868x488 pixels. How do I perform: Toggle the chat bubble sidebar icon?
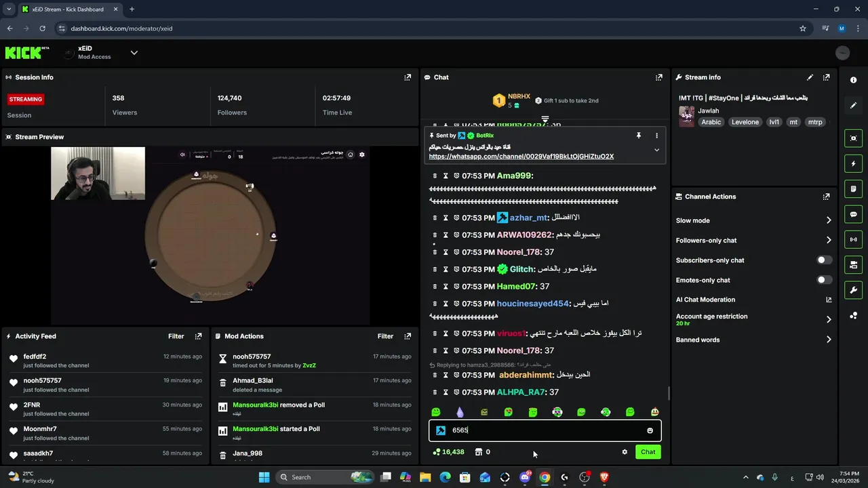(853, 214)
